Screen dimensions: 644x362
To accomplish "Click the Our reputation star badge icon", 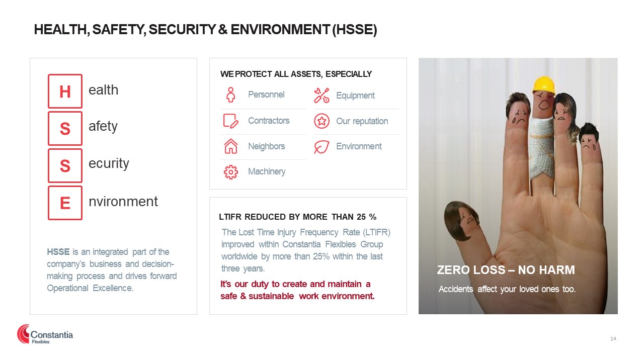I will [321, 121].
